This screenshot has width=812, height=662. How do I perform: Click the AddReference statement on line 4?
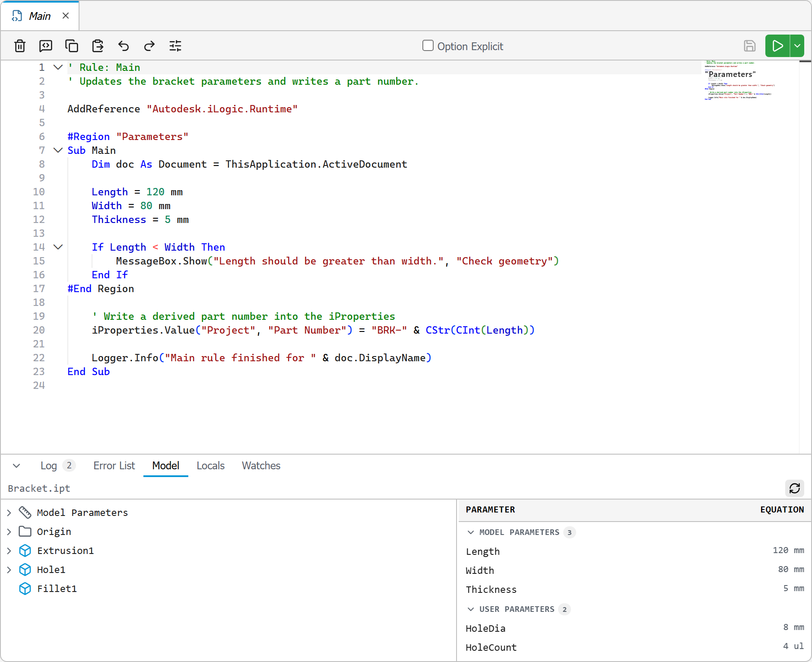[182, 109]
